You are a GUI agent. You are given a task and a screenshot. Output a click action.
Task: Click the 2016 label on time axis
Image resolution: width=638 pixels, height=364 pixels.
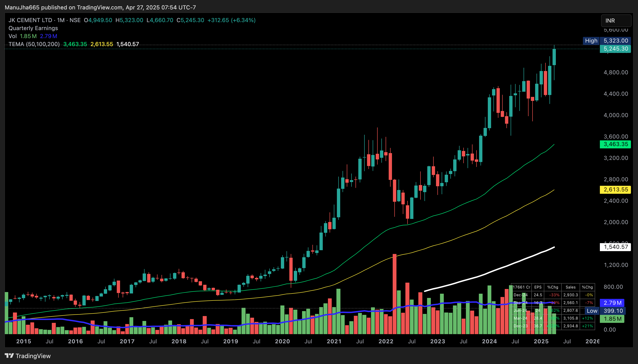click(x=76, y=341)
